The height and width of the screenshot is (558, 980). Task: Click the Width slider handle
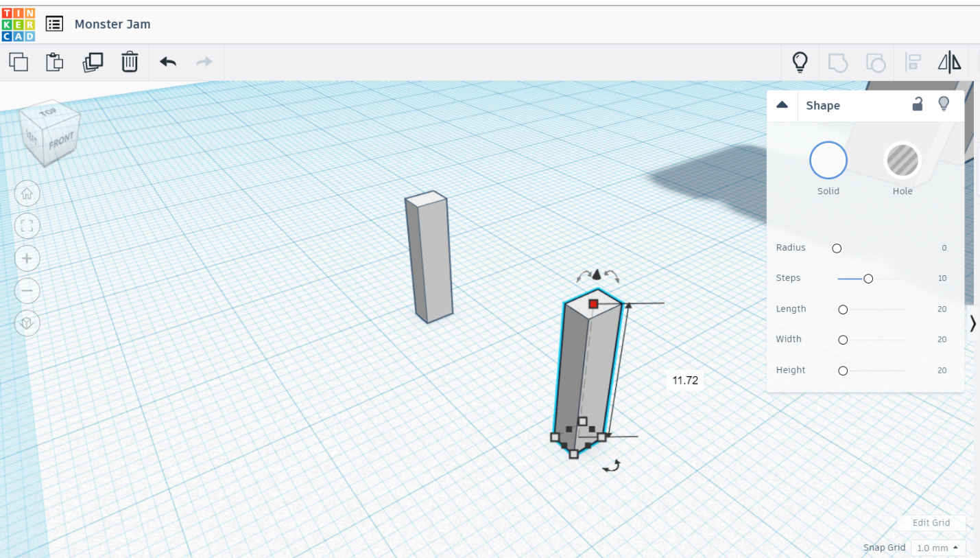pyautogui.click(x=843, y=340)
